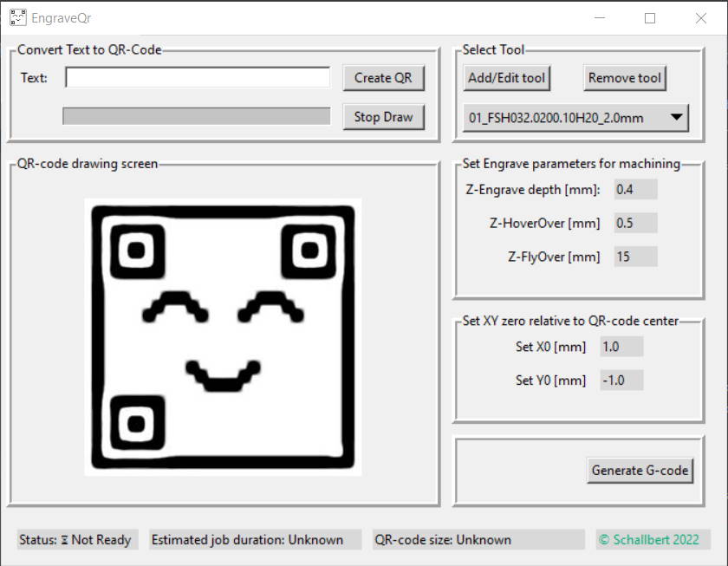Click the Set X0 [mm] label
The image size is (728, 566).
550,347
